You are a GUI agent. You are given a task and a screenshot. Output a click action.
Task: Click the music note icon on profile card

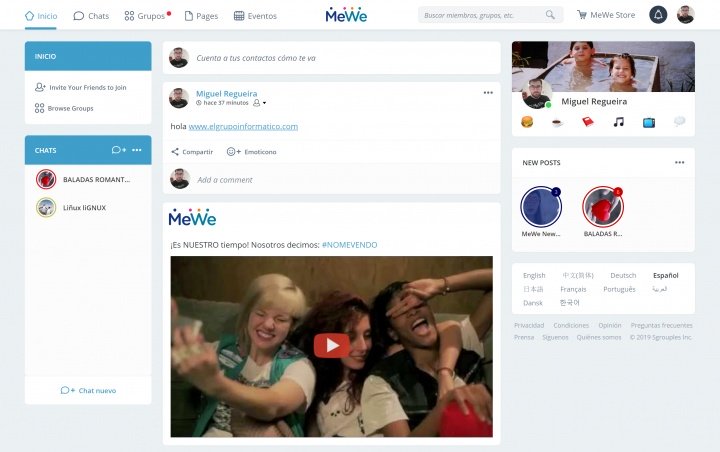click(x=619, y=122)
